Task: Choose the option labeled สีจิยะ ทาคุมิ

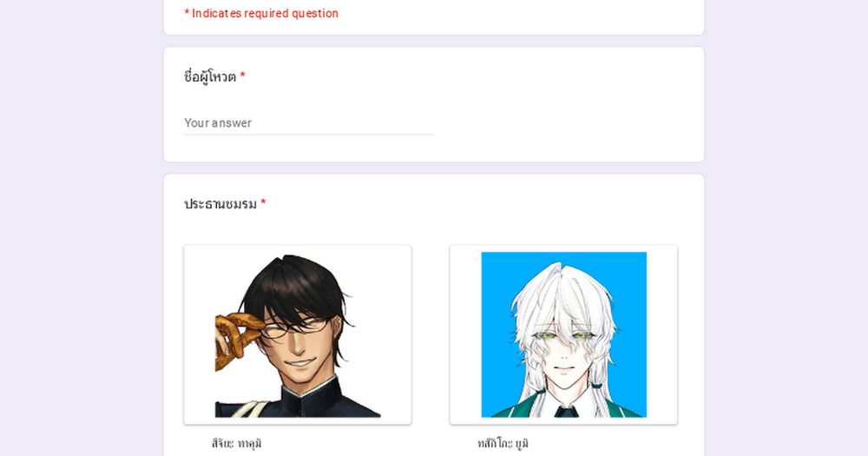Action: pos(236,443)
